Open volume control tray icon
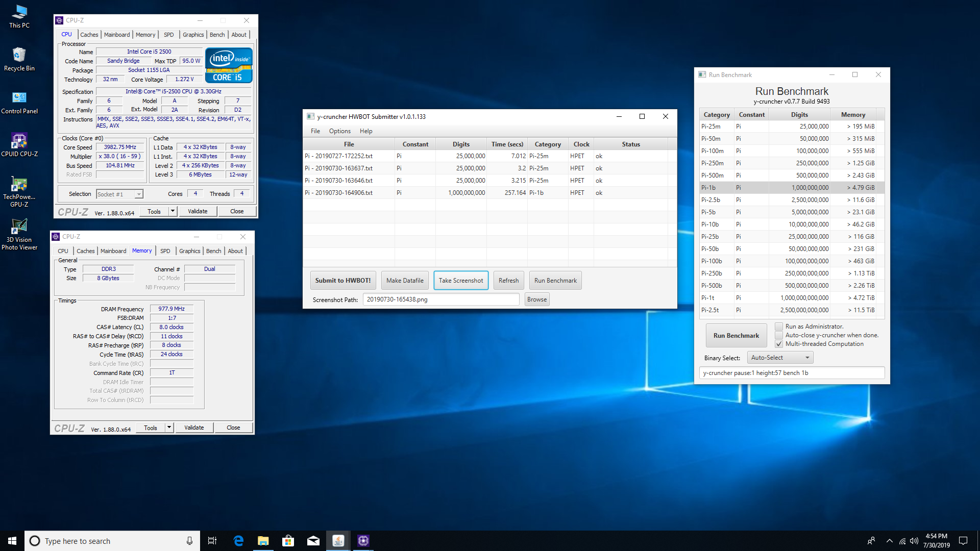Image resolution: width=980 pixels, height=551 pixels. [x=914, y=541]
